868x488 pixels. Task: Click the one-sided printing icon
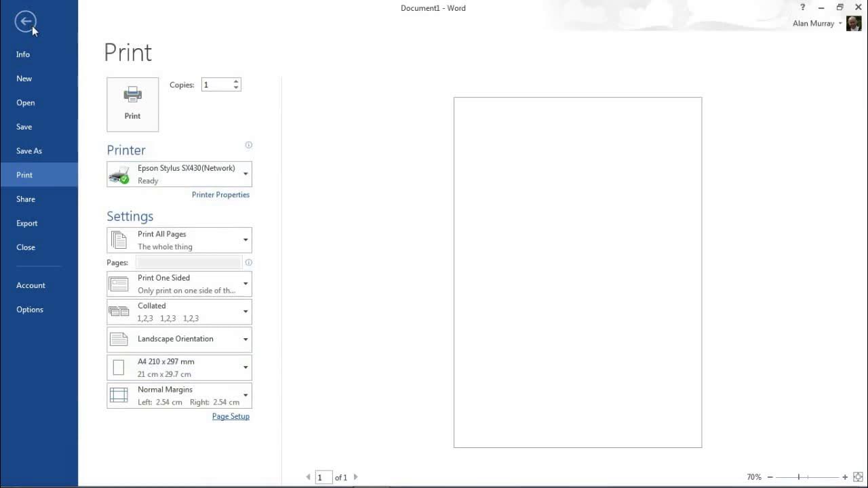point(119,284)
